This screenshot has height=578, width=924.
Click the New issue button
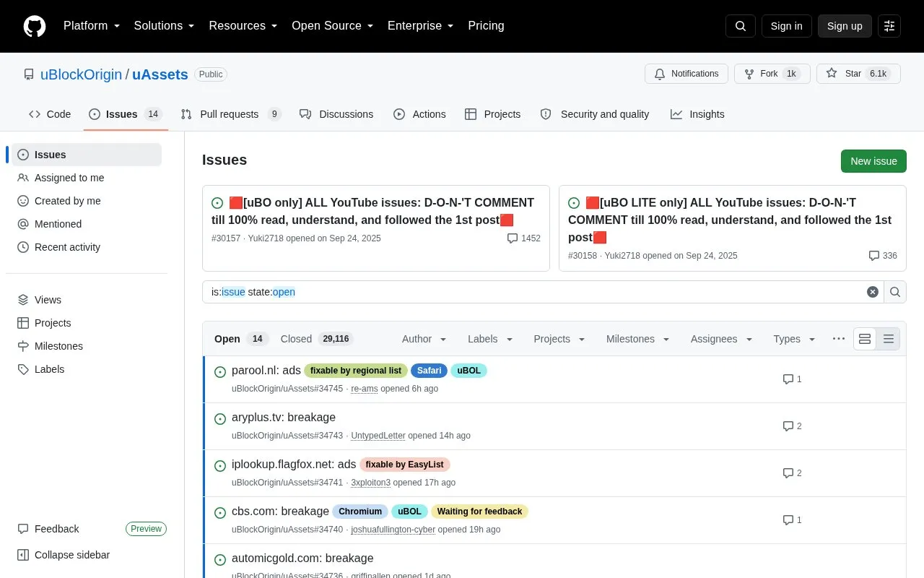(873, 161)
